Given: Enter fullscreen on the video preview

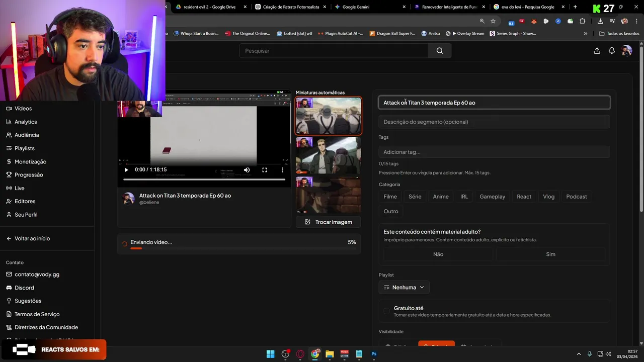Looking at the screenshot, I should [265, 170].
